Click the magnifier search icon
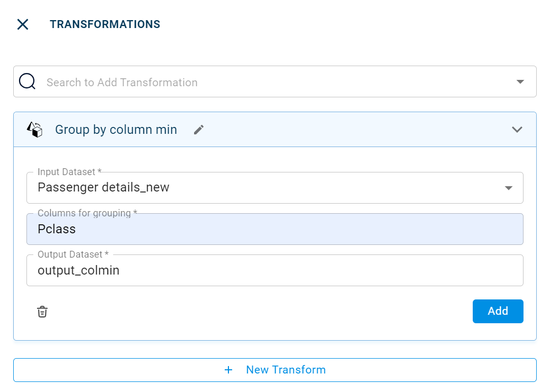Screen dimensions: 551x392 click(27, 81)
